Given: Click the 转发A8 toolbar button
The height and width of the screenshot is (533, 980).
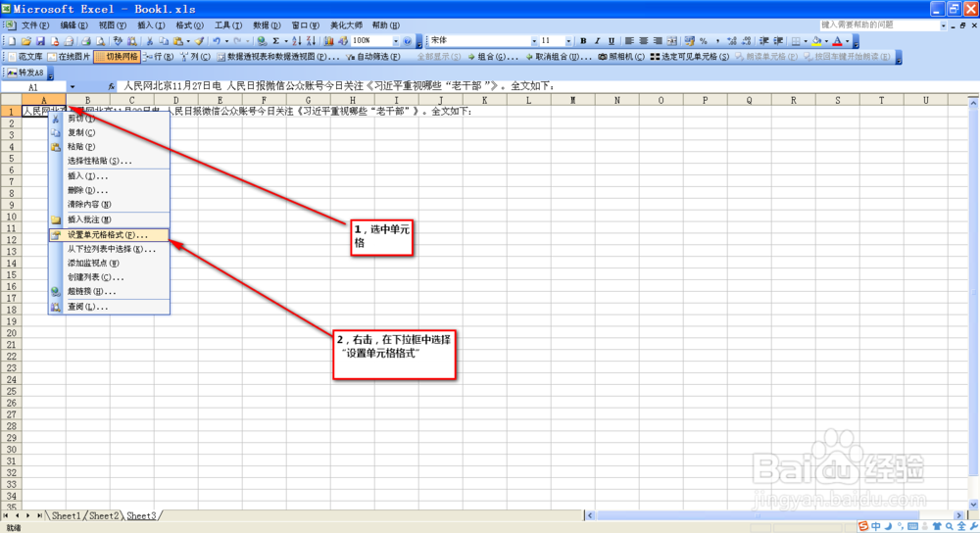Looking at the screenshot, I should pos(25,73).
